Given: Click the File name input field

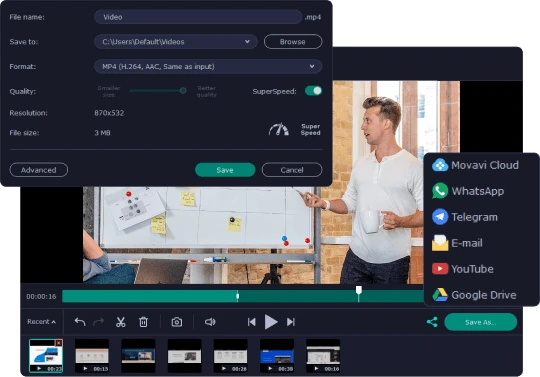Looking at the screenshot, I should click(198, 17).
